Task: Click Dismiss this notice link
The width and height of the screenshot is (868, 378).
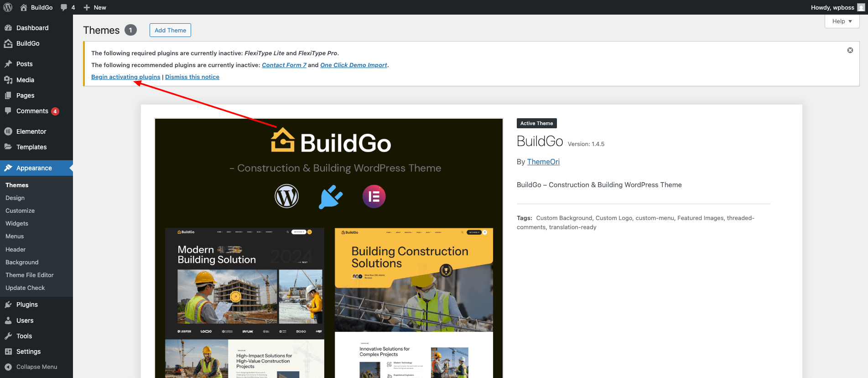Action: coord(192,77)
